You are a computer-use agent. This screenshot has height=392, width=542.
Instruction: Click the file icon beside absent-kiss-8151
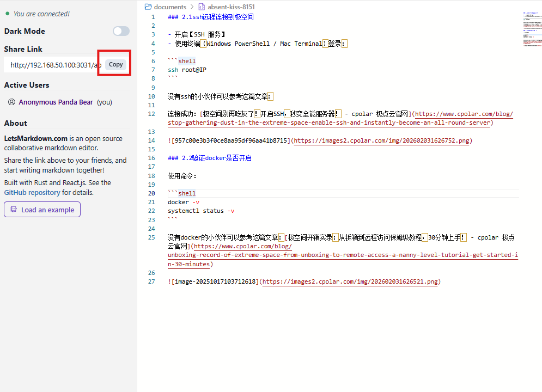tap(202, 7)
